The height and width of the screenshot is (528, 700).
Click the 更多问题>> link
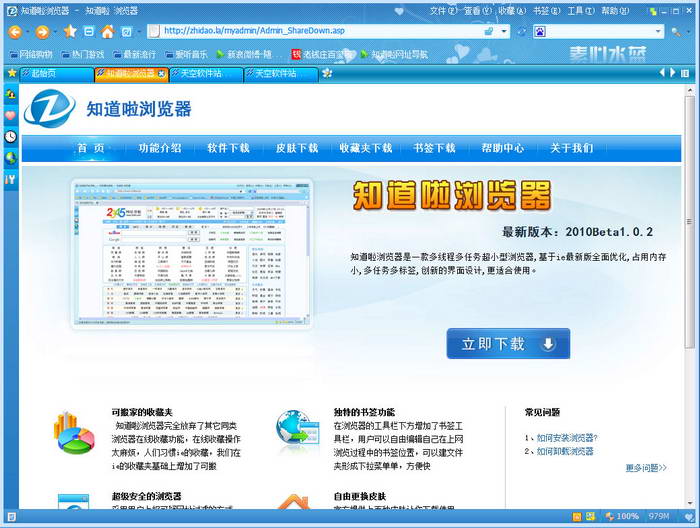(x=646, y=468)
